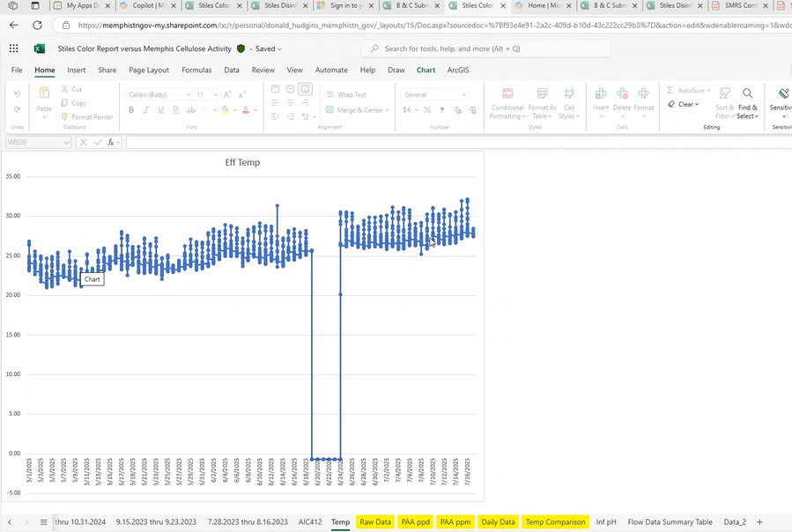Click the app launcher waffle icon

(x=14, y=48)
